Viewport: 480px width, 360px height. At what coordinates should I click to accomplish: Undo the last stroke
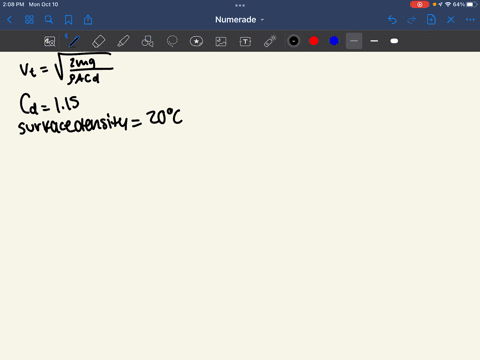[x=392, y=20]
